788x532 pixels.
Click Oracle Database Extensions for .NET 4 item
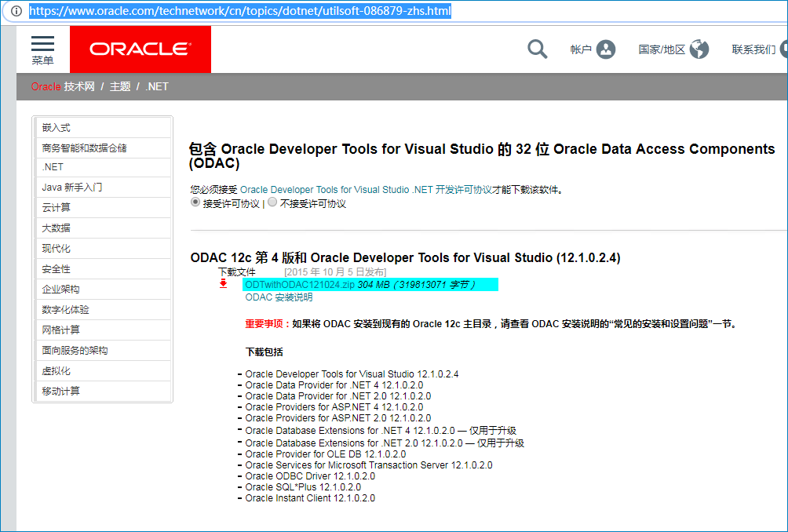click(381, 431)
